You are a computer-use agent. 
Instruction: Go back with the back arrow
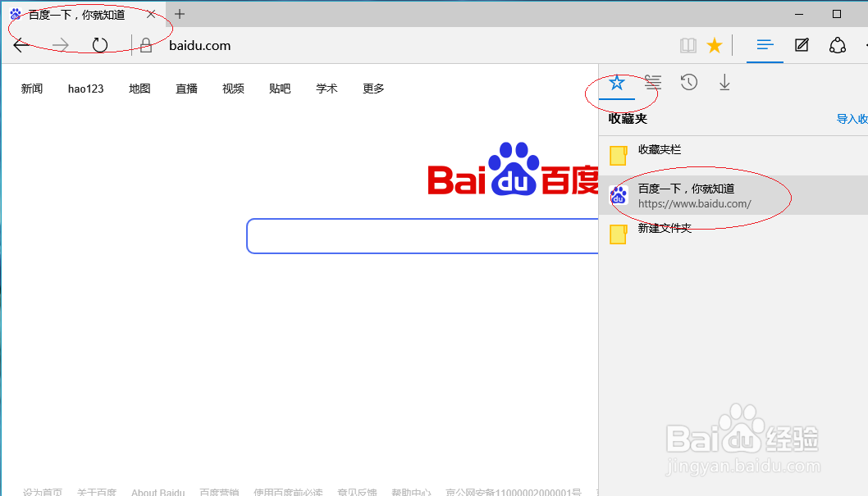tap(21, 45)
